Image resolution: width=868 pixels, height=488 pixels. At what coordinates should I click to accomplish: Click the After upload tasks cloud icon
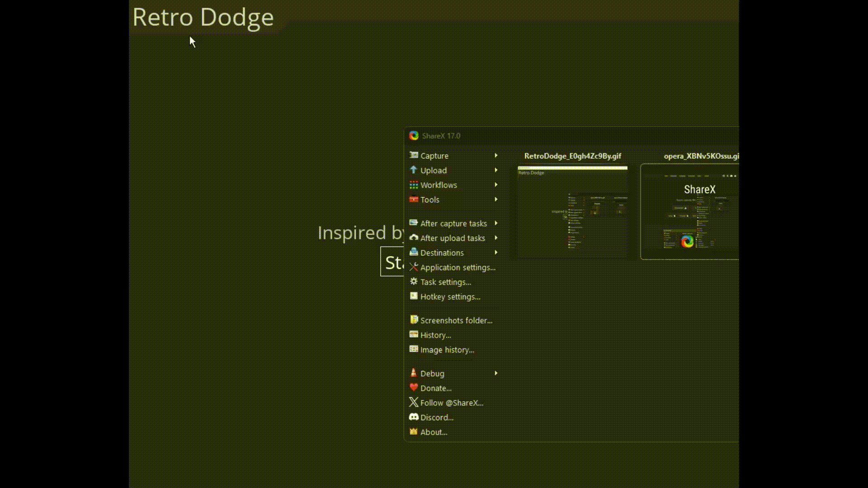[x=414, y=238]
